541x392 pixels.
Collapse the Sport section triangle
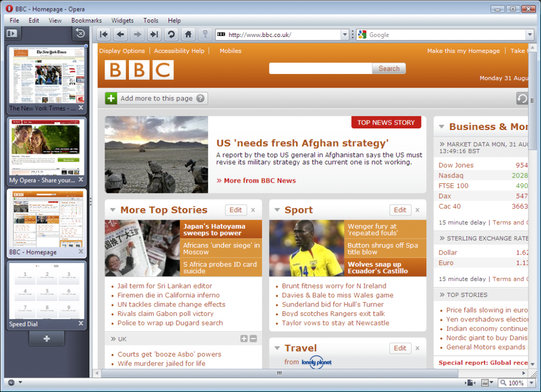click(x=277, y=210)
